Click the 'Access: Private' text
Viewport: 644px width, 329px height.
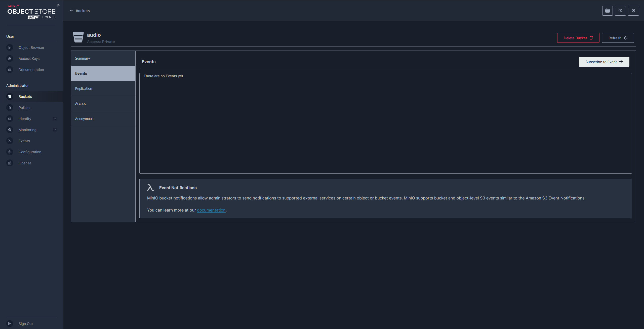click(x=101, y=42)
